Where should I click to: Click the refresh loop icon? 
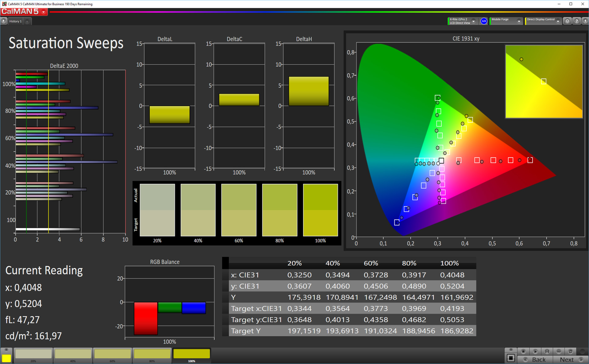pyautogui.click(x=570, y=351)
